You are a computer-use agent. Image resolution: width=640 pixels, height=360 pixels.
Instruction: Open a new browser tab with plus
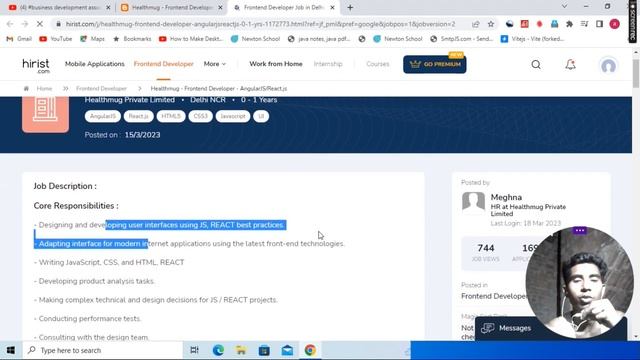pyautogui.click(x=350, y=7)
